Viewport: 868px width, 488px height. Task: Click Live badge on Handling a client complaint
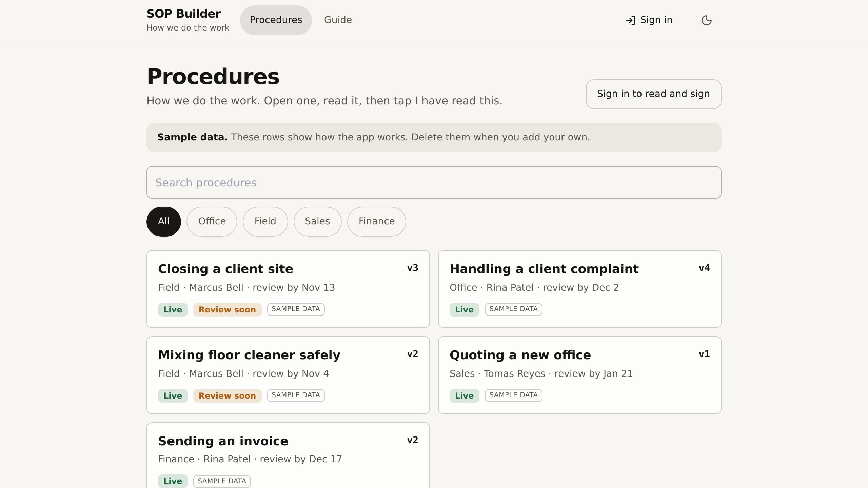pos(464,309)
